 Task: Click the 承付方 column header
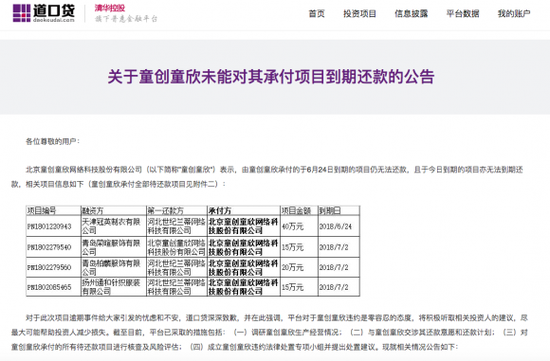(x=220, y=210)
